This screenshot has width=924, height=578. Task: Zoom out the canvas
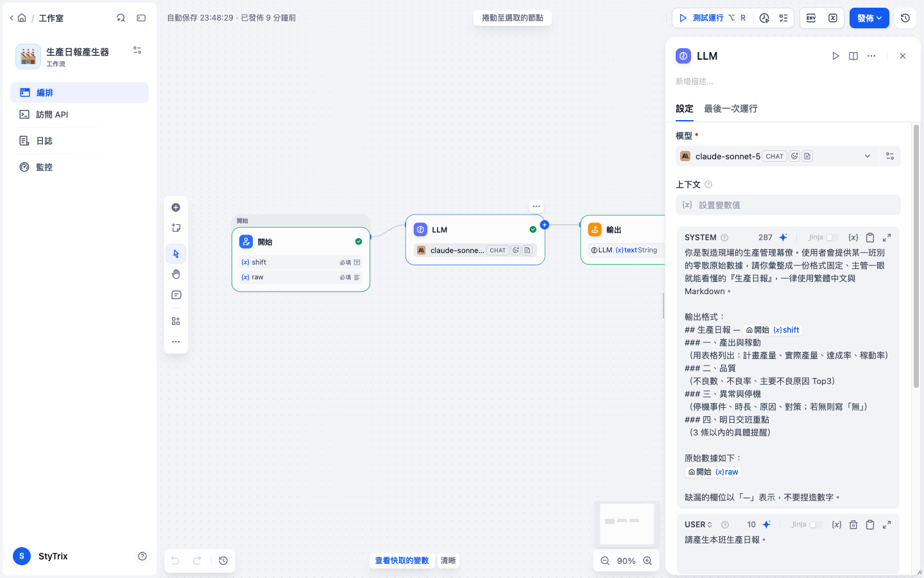[605, 561]
